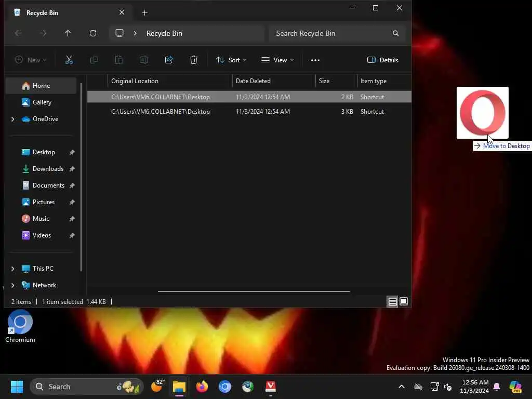The image size is (532, 399).
Task: Sort by Original Location column header
Action: [170, 81]
